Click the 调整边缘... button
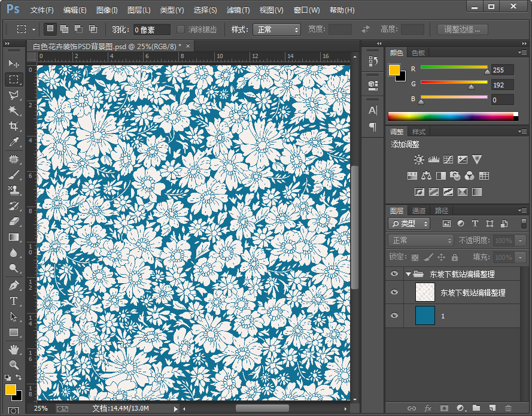This screenshot has width=532, height=416. 462,29
